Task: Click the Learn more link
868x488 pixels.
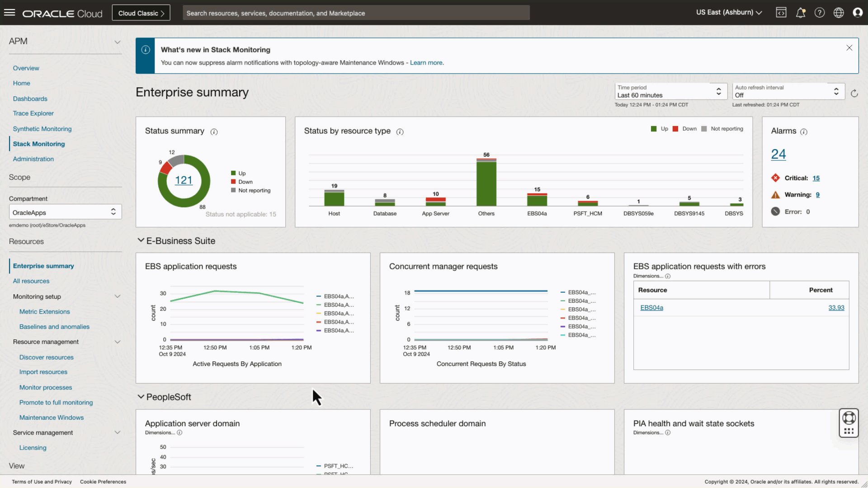Action: click(x=426, y=63)
